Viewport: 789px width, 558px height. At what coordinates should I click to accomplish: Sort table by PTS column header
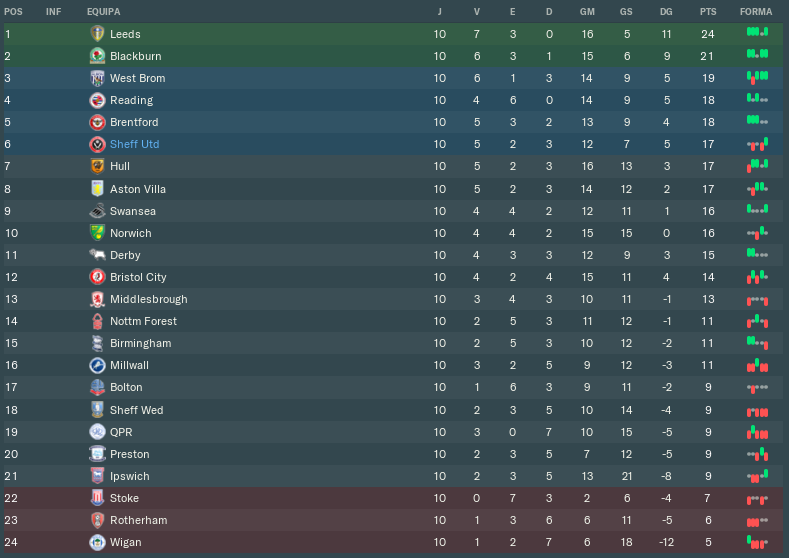tap(708, 11)
